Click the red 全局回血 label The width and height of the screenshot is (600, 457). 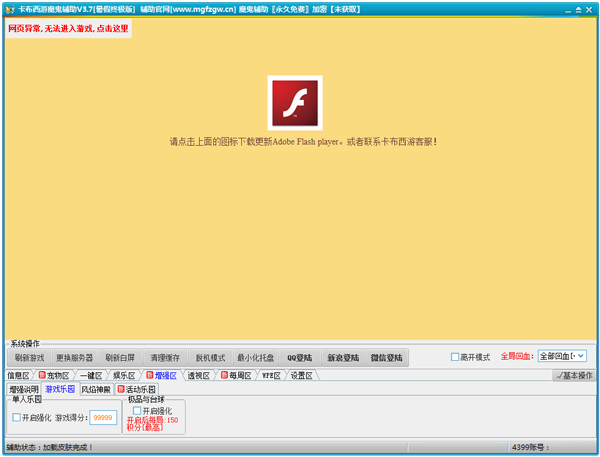click(517, 356)
